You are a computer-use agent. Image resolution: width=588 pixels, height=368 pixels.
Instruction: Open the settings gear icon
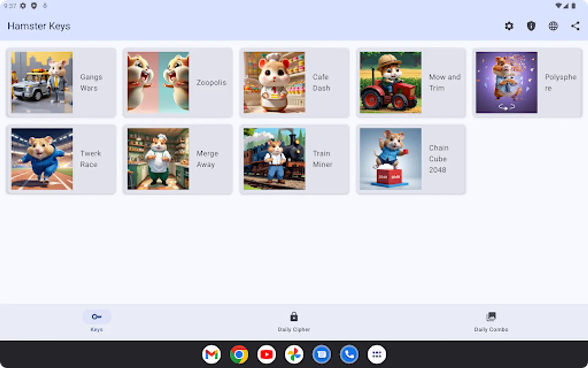509,26
